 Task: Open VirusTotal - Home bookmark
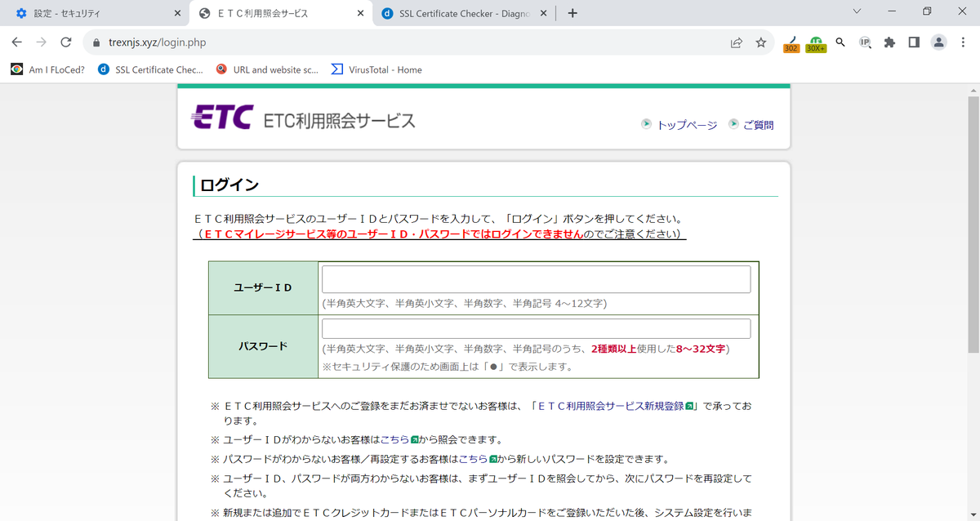376,69
